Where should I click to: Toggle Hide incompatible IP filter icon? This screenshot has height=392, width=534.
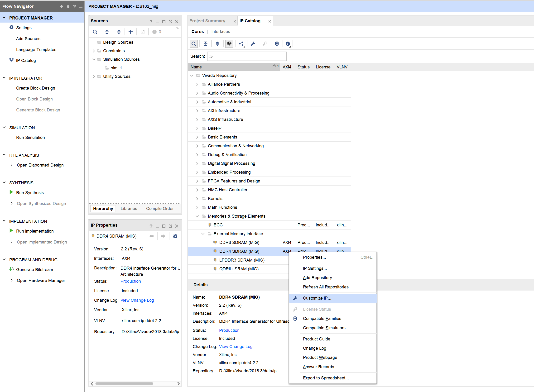pyautogui.click(x=229, y=44)
